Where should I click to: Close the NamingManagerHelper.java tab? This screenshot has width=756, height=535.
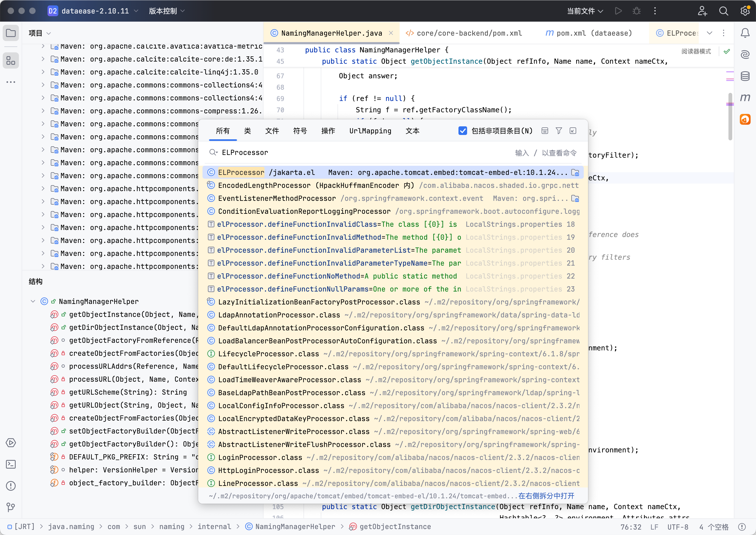(391, 33)
